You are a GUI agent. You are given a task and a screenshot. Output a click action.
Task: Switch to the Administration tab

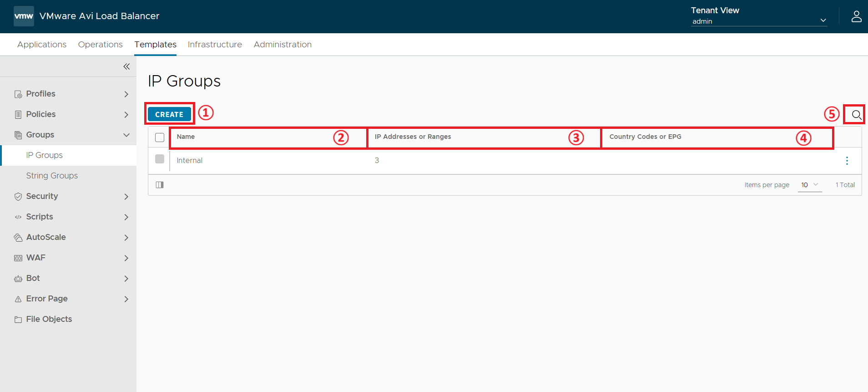pyautogui.click(x=283, y=45)
